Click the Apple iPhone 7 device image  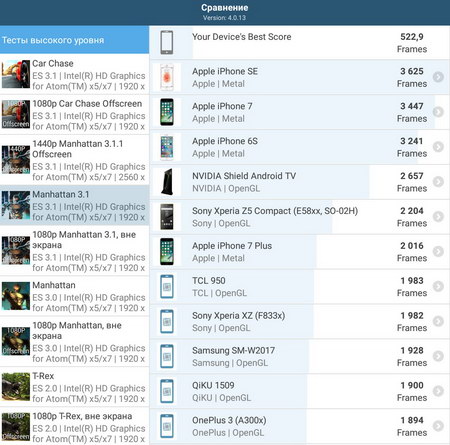[167, 112]
